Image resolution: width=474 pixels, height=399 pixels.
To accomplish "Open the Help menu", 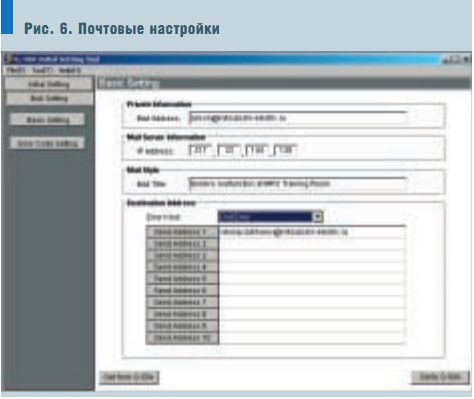I will [70, 70].
